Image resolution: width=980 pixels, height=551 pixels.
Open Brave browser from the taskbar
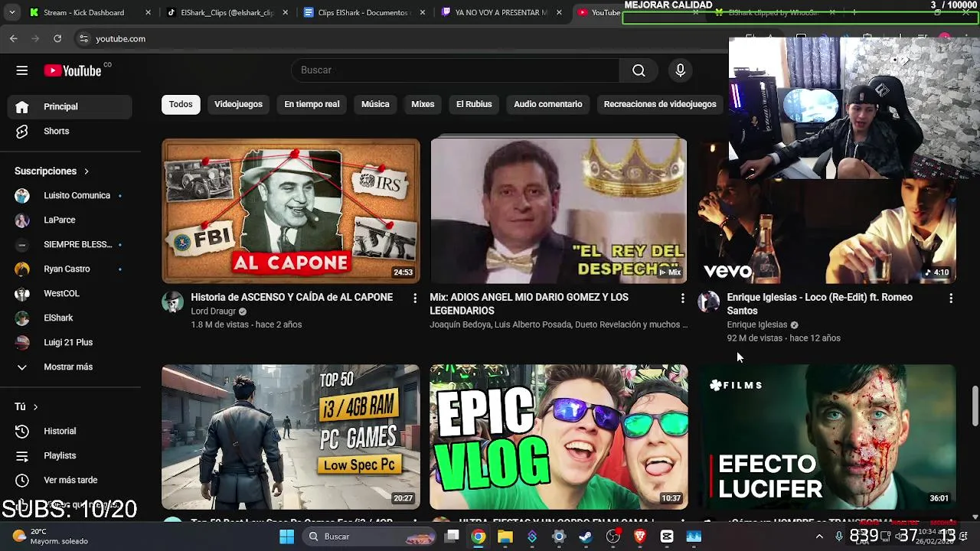tap(640, 536)
